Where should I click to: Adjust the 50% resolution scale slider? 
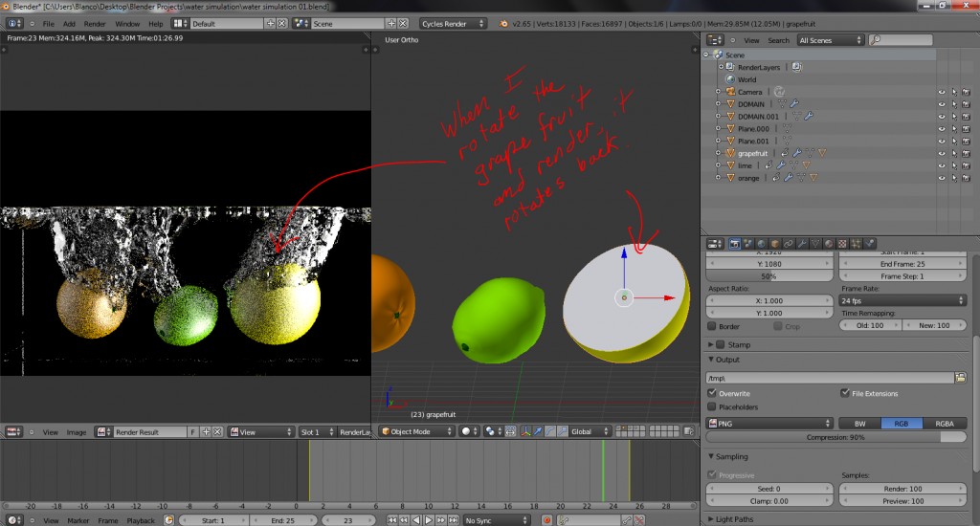[x=769, y=276]
